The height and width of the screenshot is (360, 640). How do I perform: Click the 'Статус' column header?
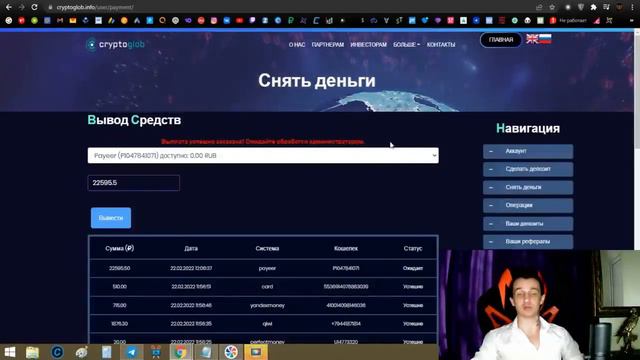click(413, 248)
